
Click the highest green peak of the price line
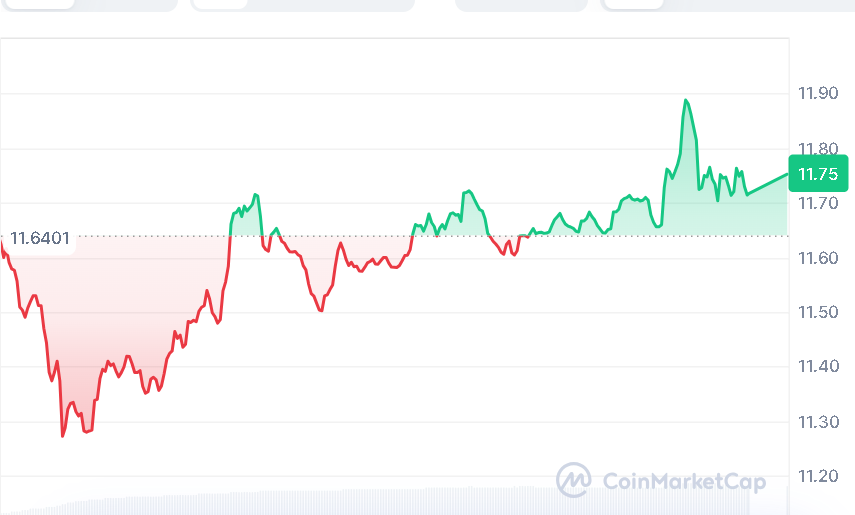(x=686, y=100)
